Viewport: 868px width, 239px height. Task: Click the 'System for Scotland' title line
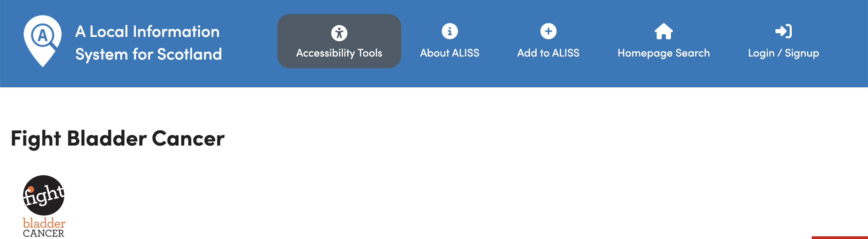[149, 54]
